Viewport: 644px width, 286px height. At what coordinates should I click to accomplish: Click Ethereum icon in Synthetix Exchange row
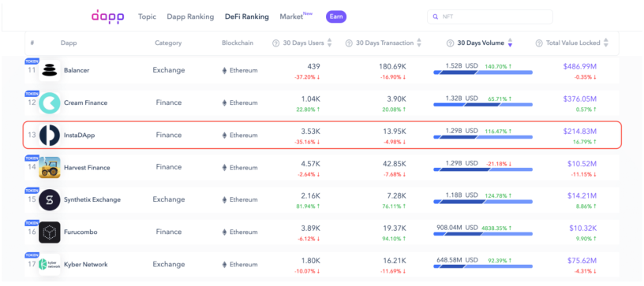point(224,200)
